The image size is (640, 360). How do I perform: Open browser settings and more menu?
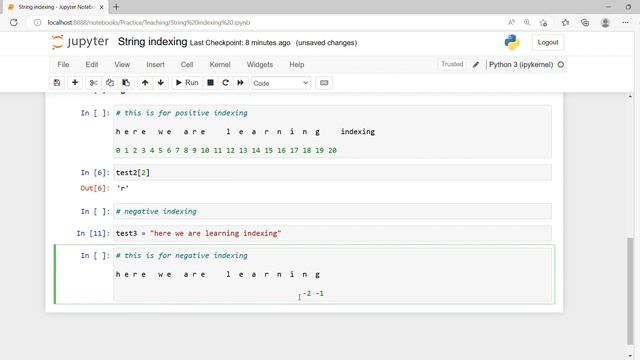click(625, 22)
